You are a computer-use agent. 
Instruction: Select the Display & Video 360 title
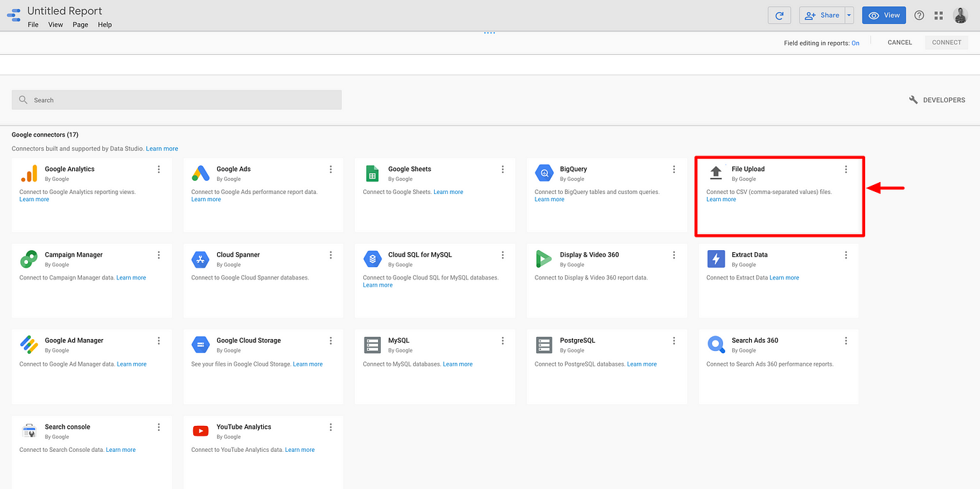tap(589, 254)
